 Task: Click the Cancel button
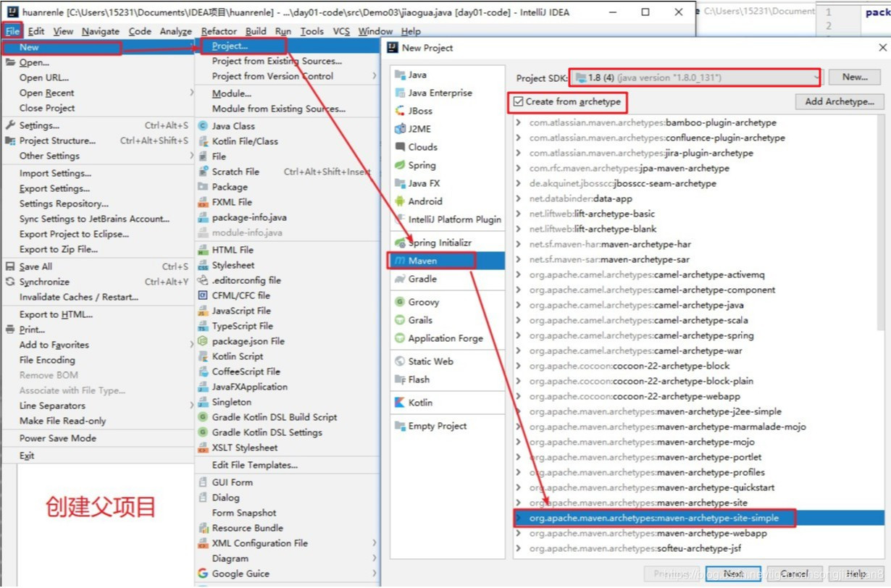pos(794,574)
